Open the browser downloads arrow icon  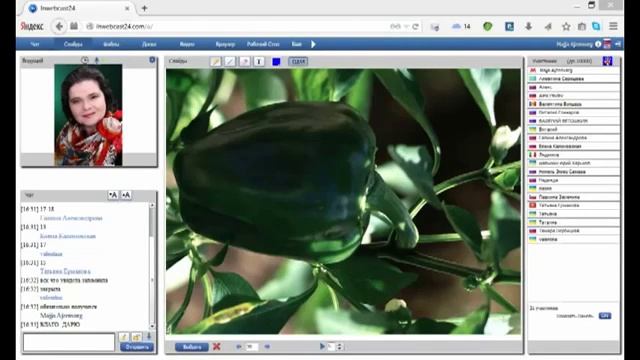[529, 27]
